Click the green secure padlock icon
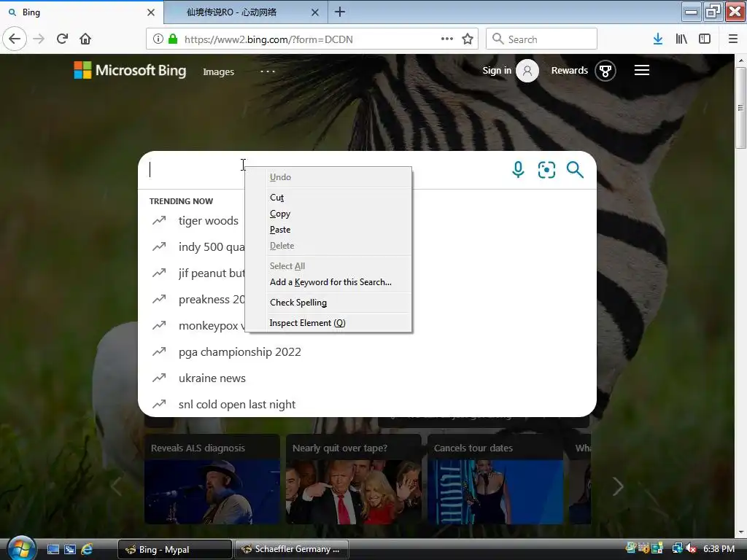This screenshot has width=747, height=560. (173, 39)
